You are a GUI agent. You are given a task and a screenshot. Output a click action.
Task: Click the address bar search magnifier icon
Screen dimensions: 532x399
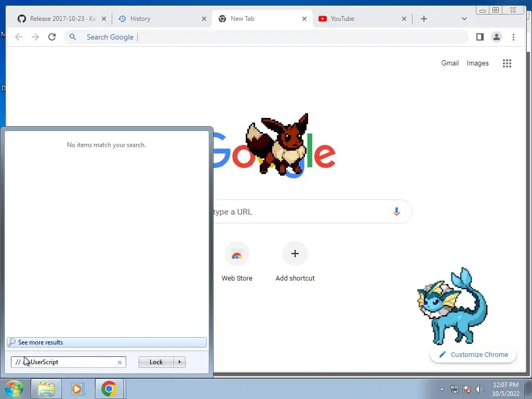click(x=73, y=37)
